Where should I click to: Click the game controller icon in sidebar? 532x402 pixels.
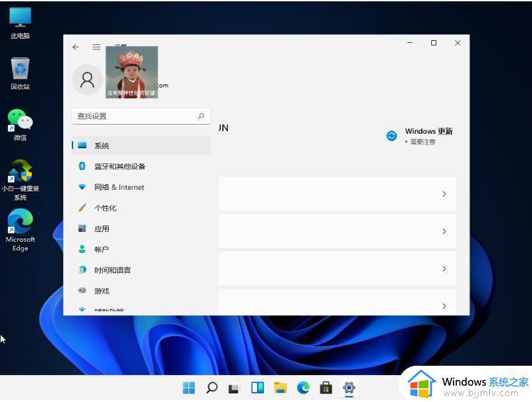82,291
